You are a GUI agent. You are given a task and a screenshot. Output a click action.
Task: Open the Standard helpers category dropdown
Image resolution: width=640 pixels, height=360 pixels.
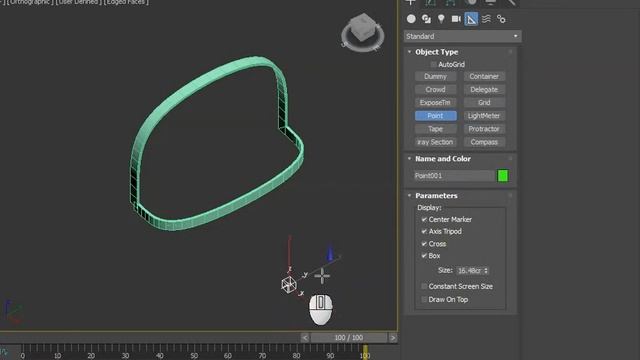click(462, 36)
